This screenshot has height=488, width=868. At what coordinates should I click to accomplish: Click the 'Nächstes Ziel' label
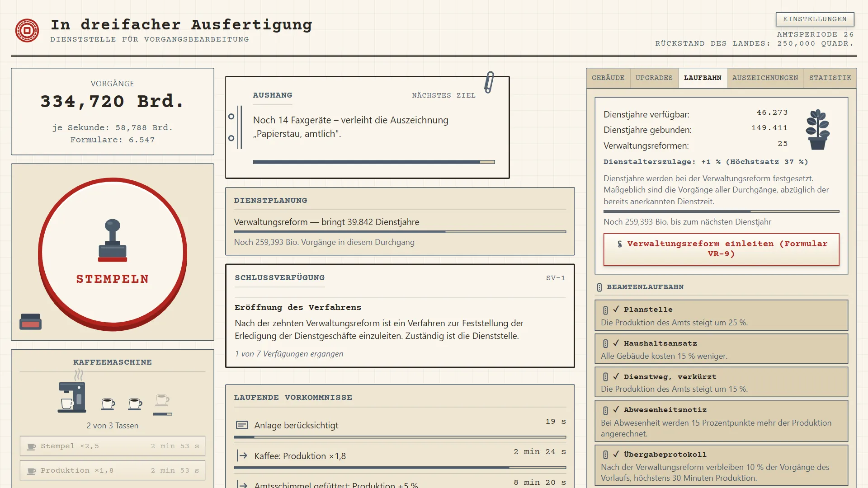coord(443,95)
